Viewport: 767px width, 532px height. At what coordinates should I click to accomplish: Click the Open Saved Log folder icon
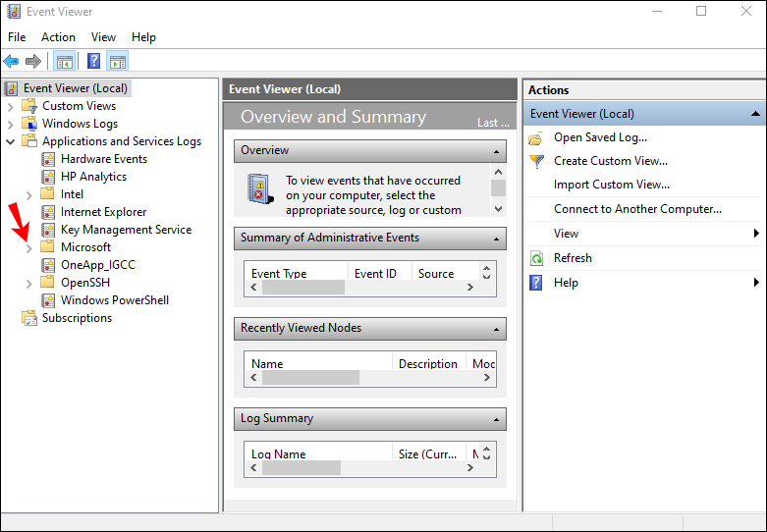[536, 138]
